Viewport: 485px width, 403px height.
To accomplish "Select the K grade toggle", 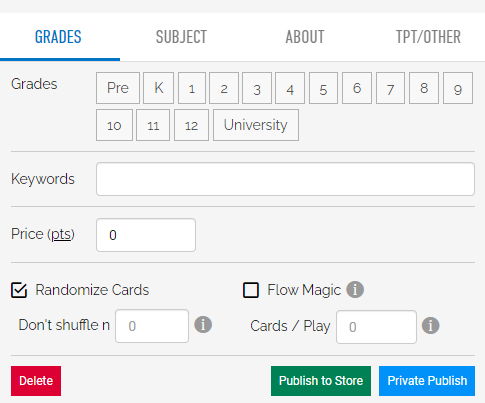I will 159,88.
